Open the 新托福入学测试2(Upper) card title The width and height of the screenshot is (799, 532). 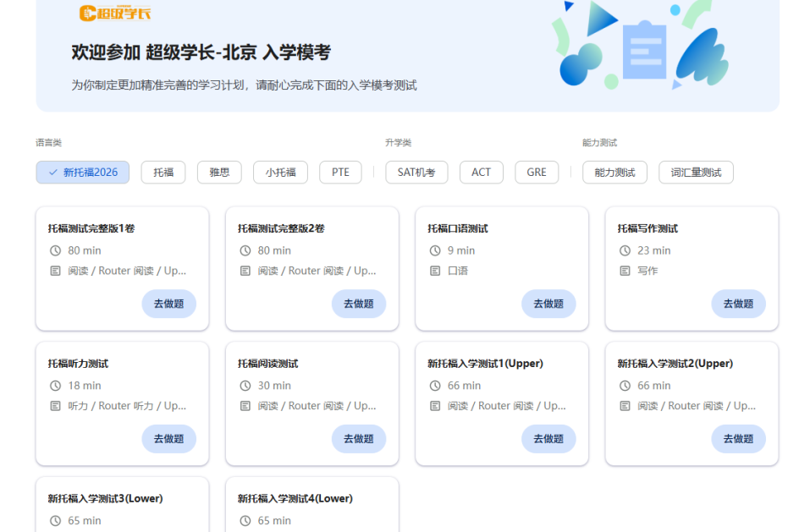pyautogui.click(x=675, y=364)
